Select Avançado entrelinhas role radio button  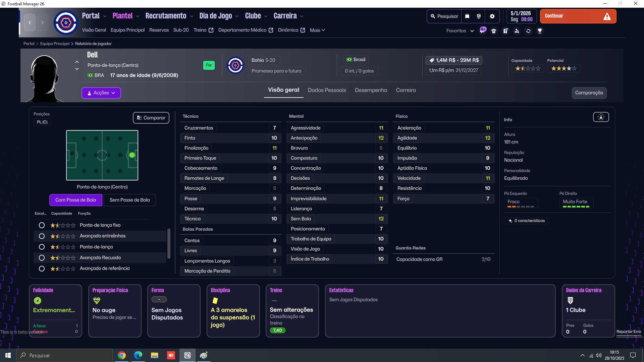[42, 236]
